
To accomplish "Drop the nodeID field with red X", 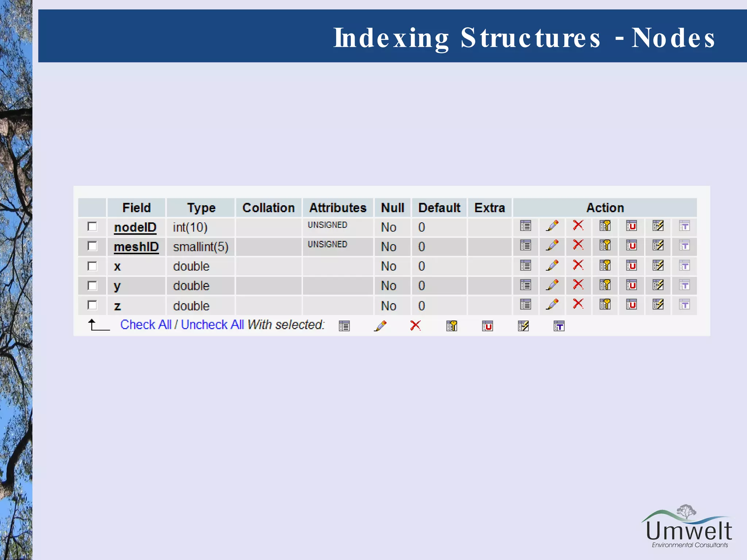I will (578, 225).
